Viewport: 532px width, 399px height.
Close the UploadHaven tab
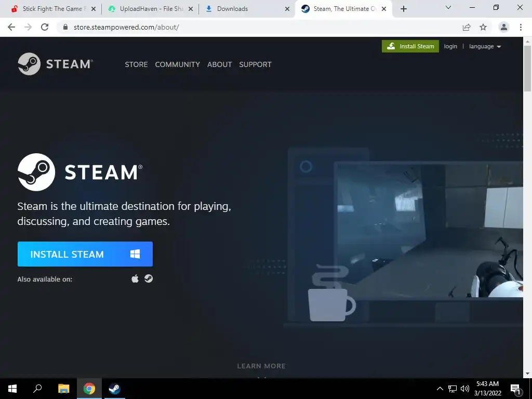pyautogui.click(x=191, y=9)
